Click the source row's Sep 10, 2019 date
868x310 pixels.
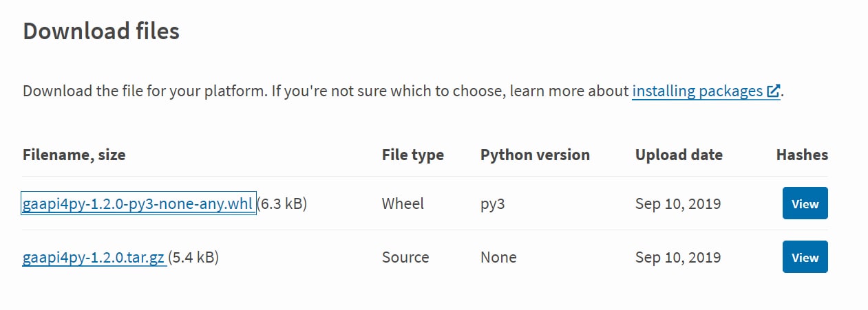pos(678,257)
